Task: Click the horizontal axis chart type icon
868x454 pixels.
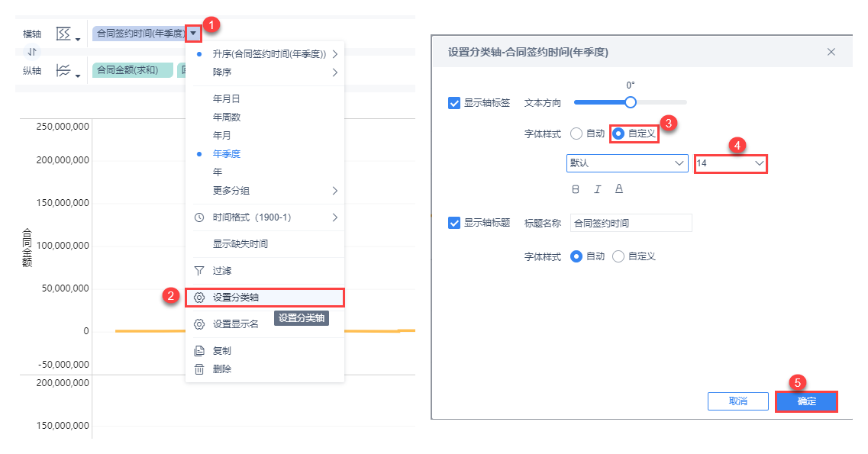Action: pos(64,34)
